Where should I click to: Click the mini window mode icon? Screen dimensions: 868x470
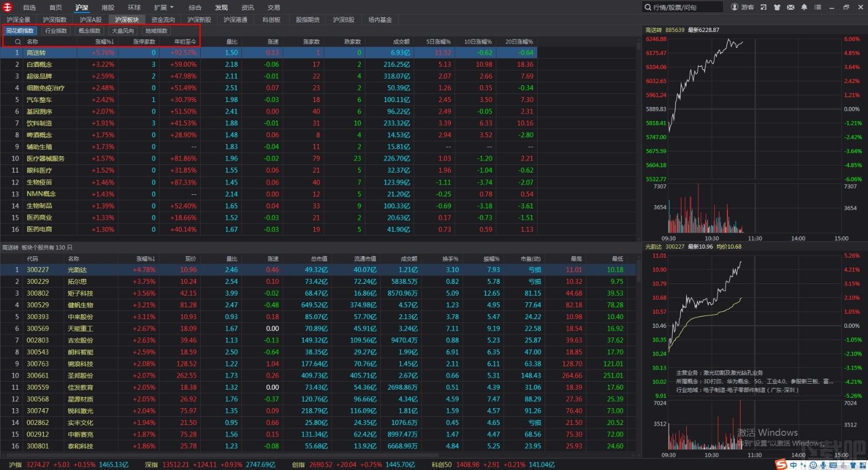[x=763, y=7]
